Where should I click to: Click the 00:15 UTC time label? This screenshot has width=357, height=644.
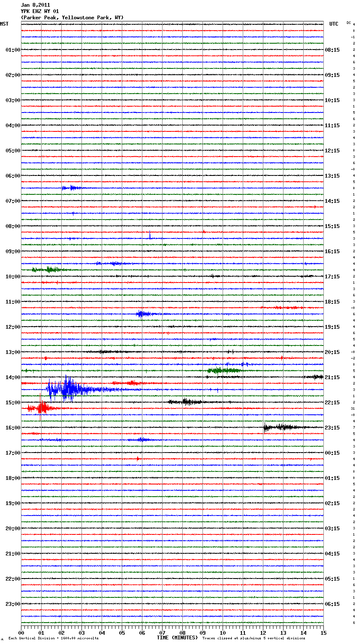coord(332,453)
